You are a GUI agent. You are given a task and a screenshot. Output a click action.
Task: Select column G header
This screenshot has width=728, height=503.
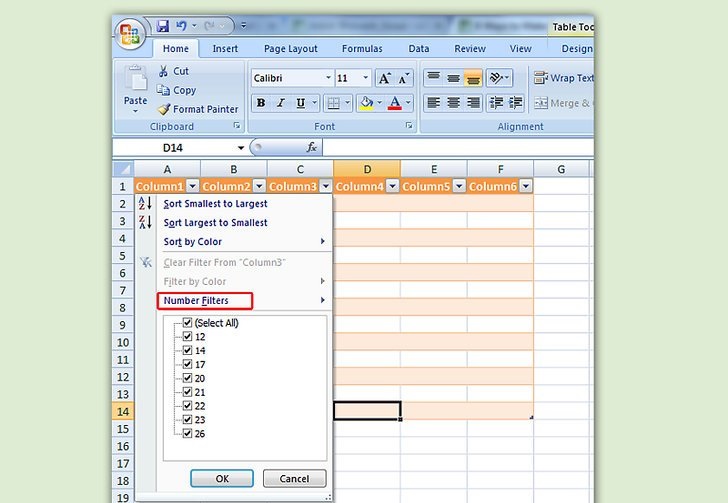pos(561,169)
